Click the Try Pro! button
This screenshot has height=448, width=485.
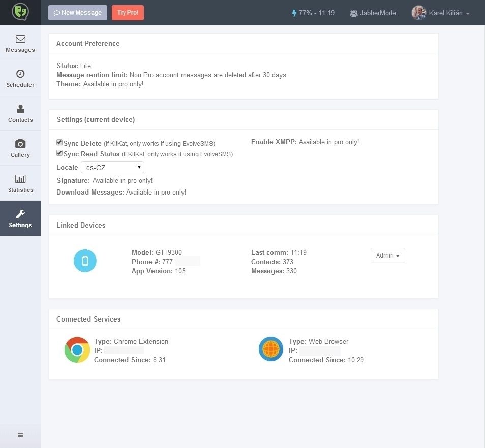pos(128,13)
